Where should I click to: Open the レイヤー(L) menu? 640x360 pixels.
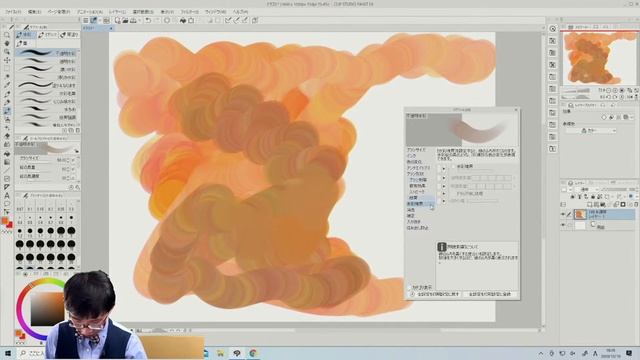[x=118, y=12]
